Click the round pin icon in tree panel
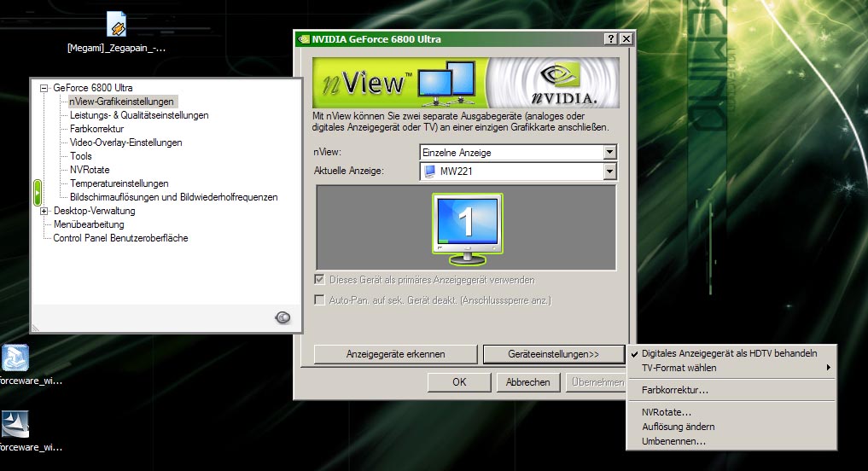The height and width of the screenshot is (471, 868). (x=283, y=317)
